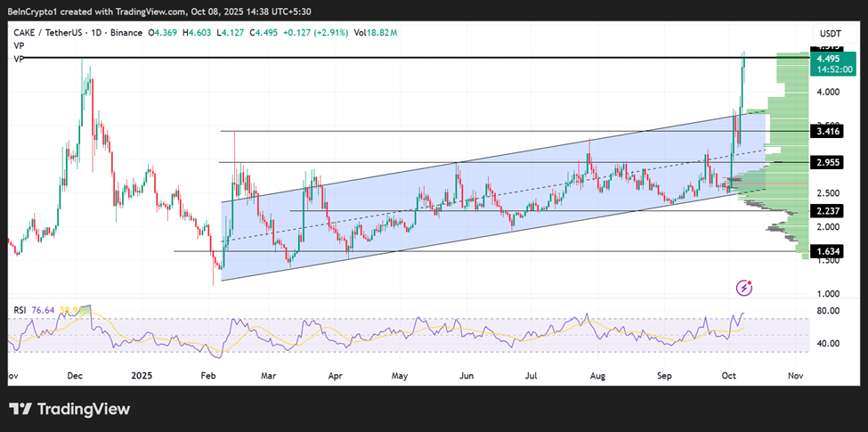Click the 4.000 price axis label

click(829, 92)
